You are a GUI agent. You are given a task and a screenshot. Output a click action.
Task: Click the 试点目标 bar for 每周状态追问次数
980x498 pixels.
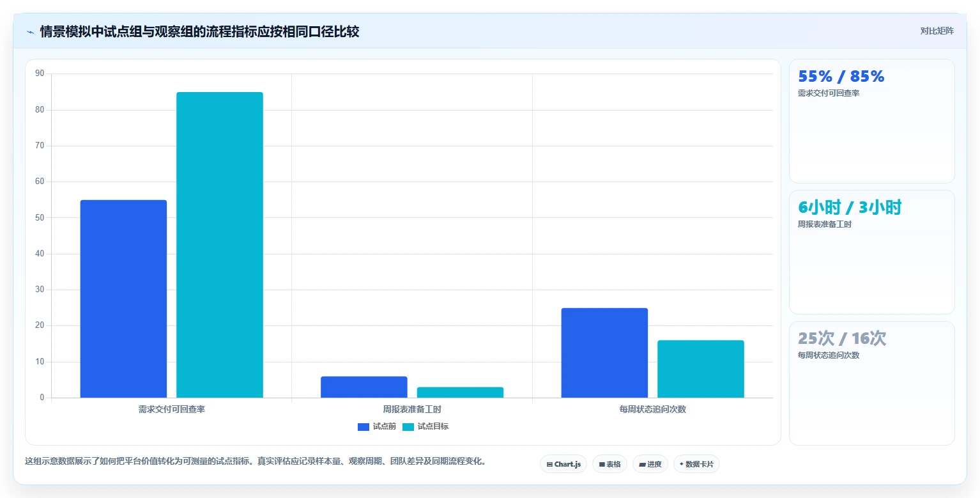point(701,369)
